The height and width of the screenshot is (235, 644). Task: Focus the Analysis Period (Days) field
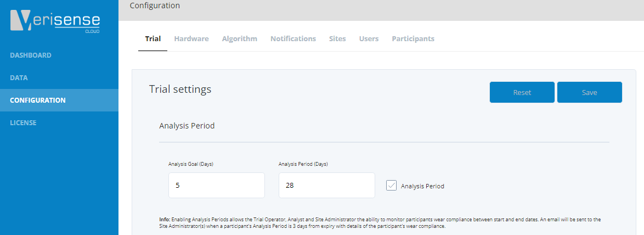(326, 185)
